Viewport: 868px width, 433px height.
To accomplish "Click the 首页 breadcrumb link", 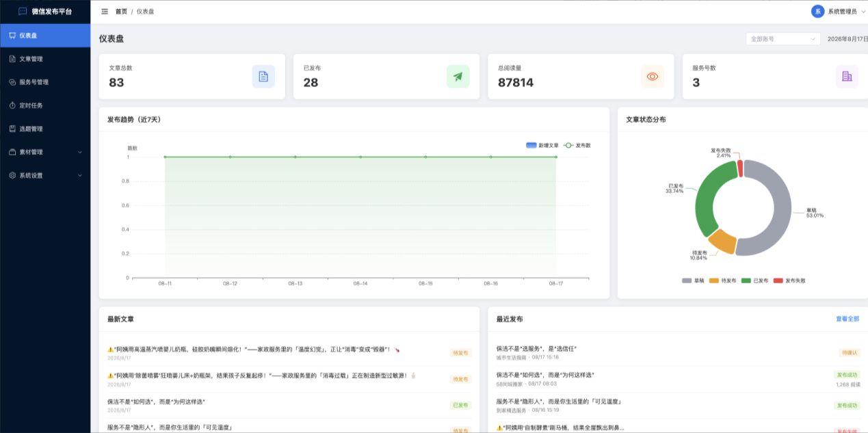I will pyautogui.click(x=121, y=12).
